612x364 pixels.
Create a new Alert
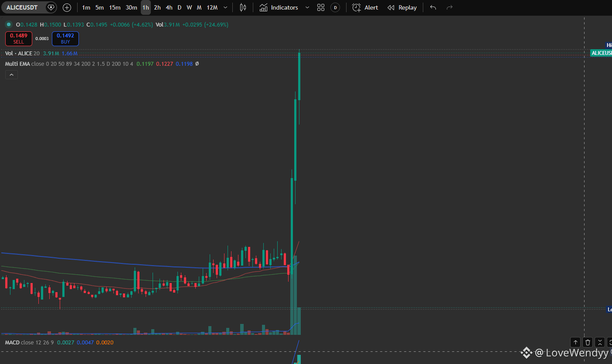click(365, 7)
